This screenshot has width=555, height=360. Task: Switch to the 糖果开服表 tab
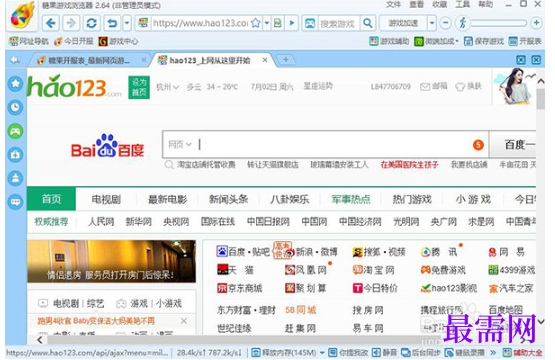88,61
